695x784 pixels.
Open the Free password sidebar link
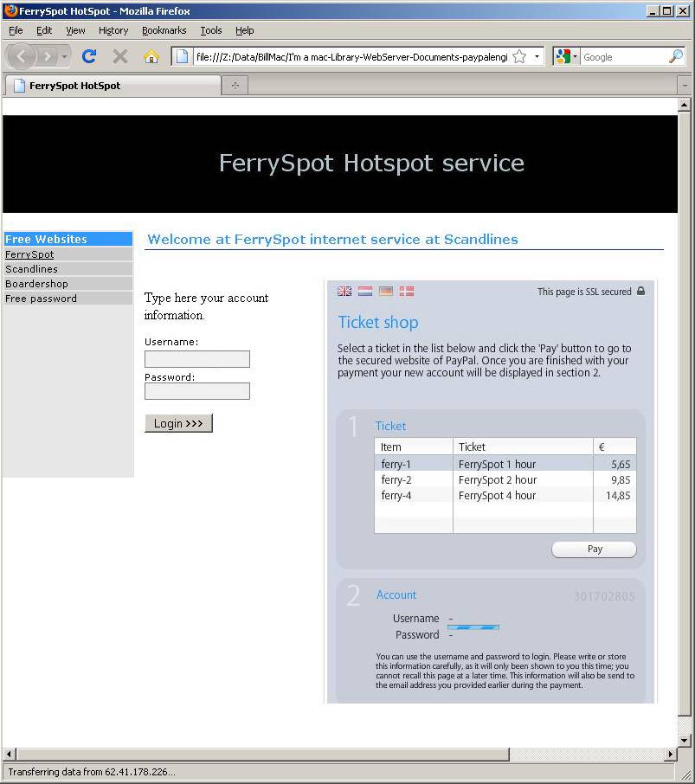(x=41, y=299)
